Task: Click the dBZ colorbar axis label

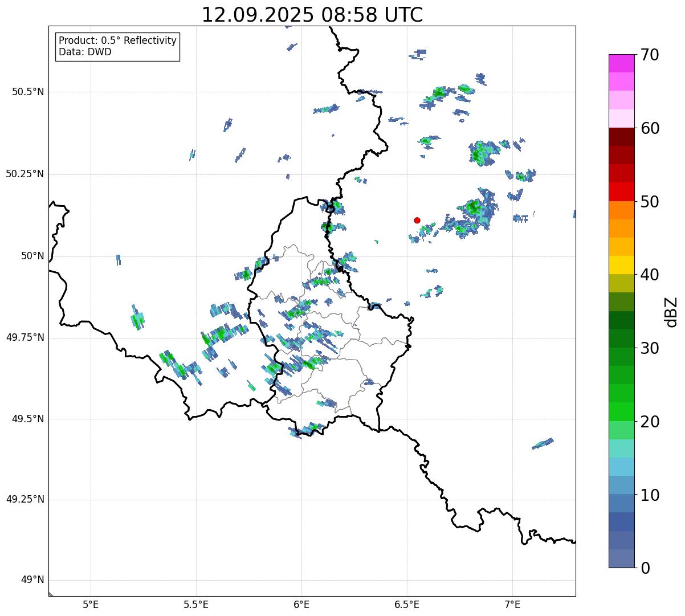Action: coord(671,311)
